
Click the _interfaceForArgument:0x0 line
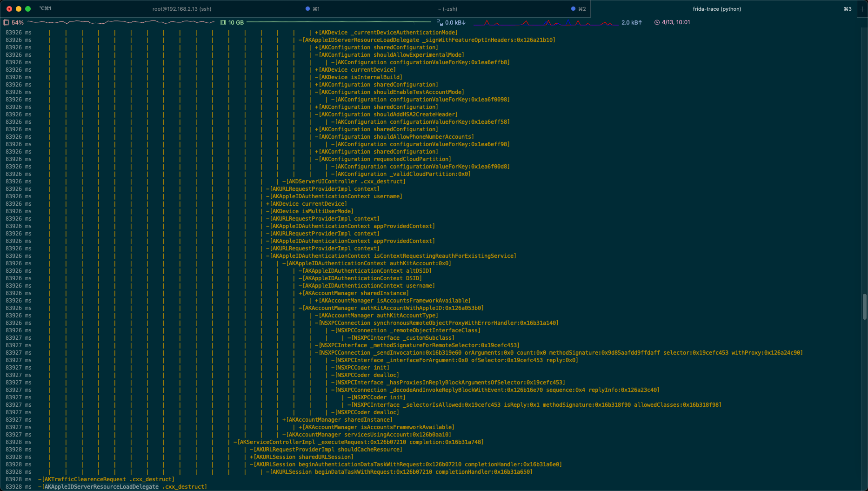454,360
